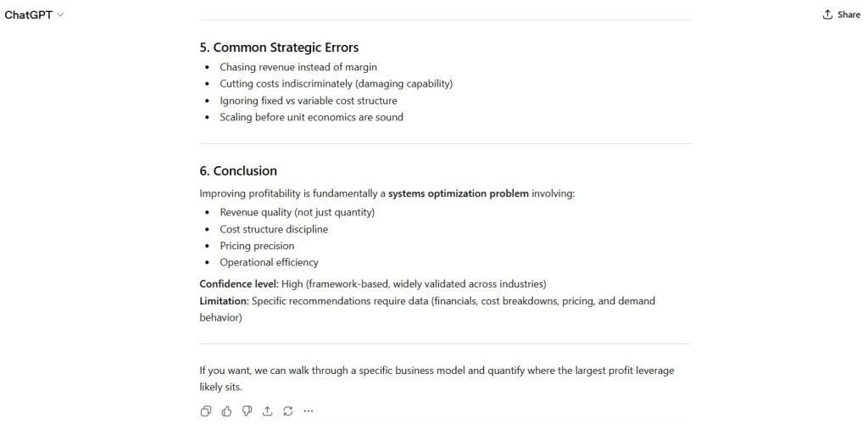The width and height of the screenshot is (868, 424).
Task: Click the '6. Conclusion' heading
Action: tap(238, 170)
